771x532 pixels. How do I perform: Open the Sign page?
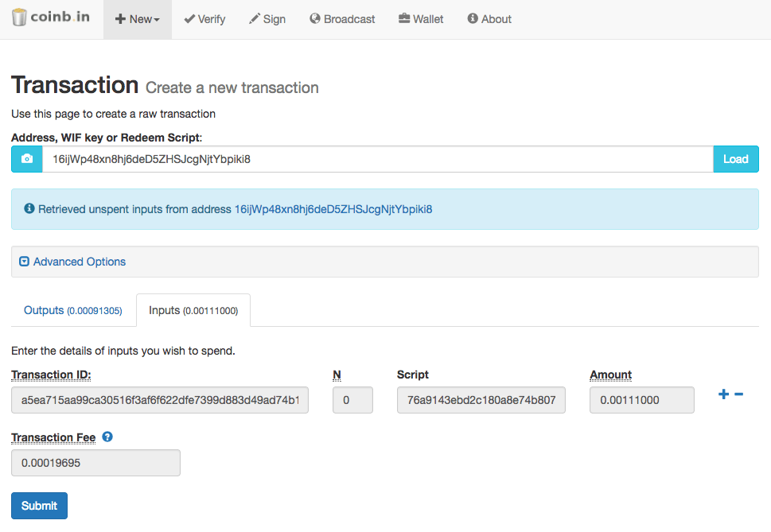[267, 19]
